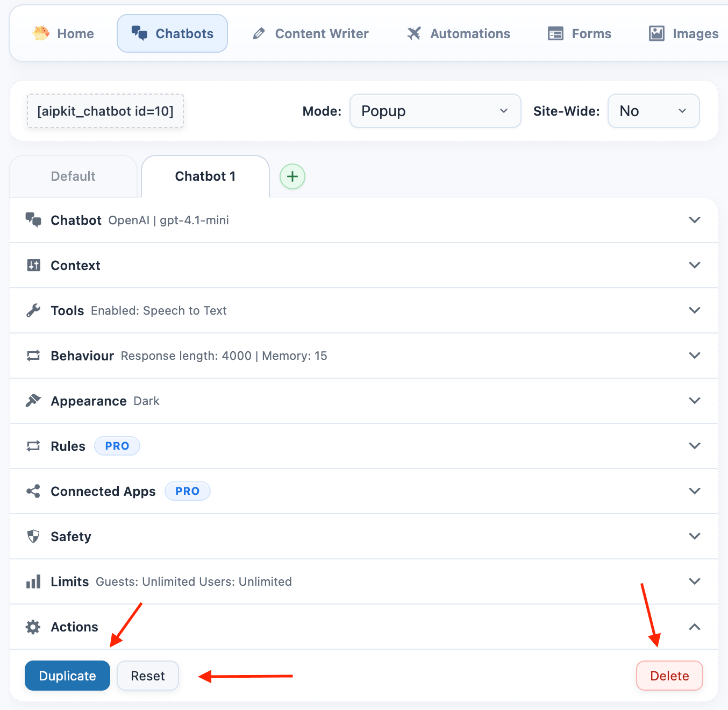Click the bar chart icon beside Limits

point(33,581)
